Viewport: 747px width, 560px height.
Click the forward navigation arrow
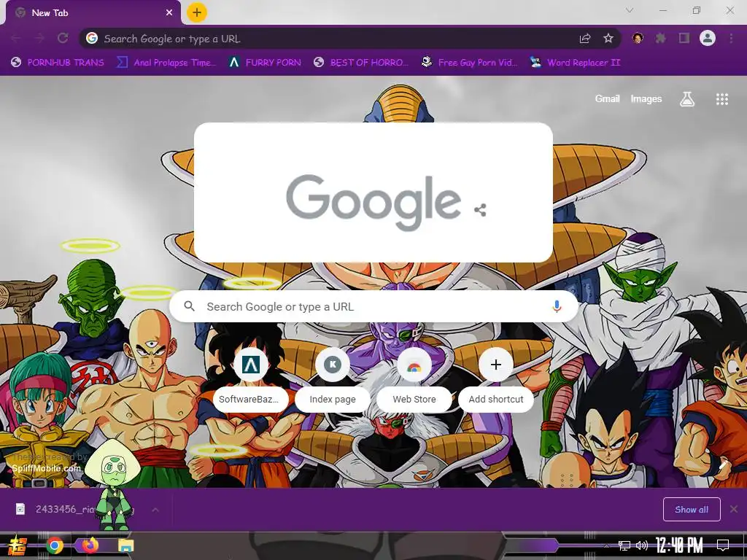(x=39, y=38)
